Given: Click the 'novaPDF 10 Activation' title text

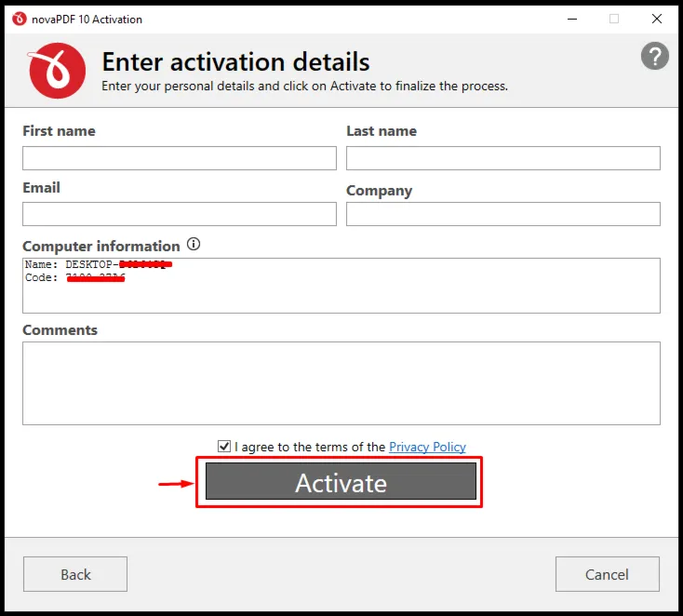Looking at the screenshot, I should (x=87, y=20).
